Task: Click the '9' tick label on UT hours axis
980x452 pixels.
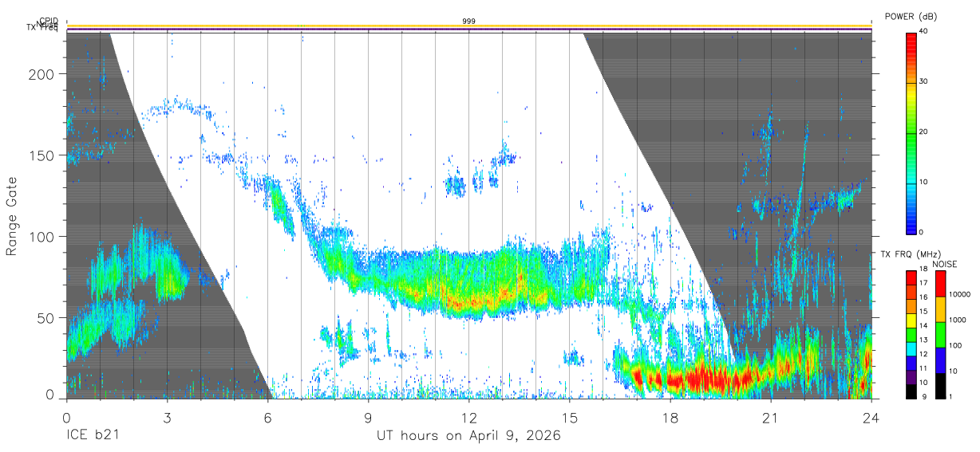Action: (x=368, y=418)
